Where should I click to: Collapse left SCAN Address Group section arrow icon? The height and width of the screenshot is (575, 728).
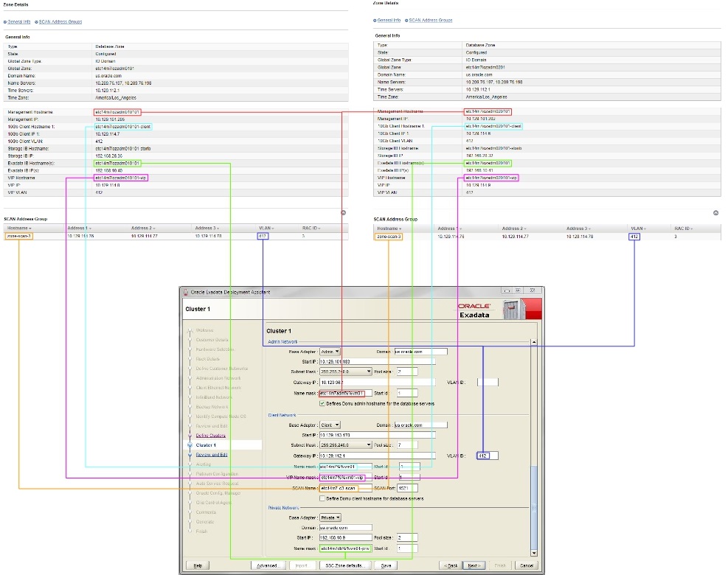coord(344,212)
